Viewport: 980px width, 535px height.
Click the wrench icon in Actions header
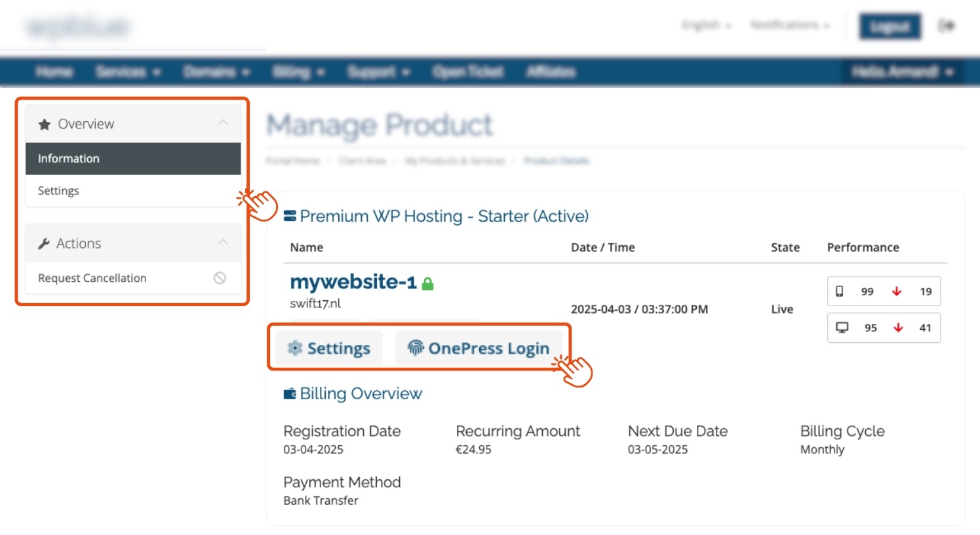coord(44,244)
